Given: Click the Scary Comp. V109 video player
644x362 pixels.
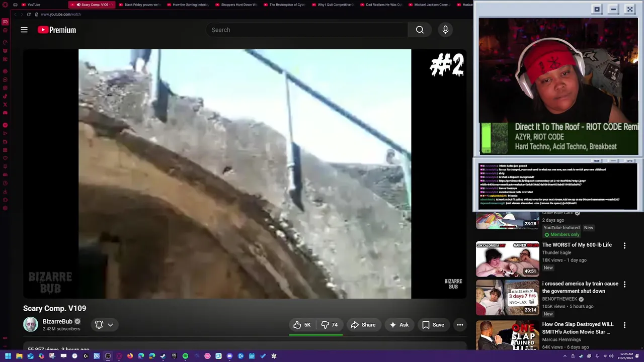Looking at the screenshot, I should [245, 174].
